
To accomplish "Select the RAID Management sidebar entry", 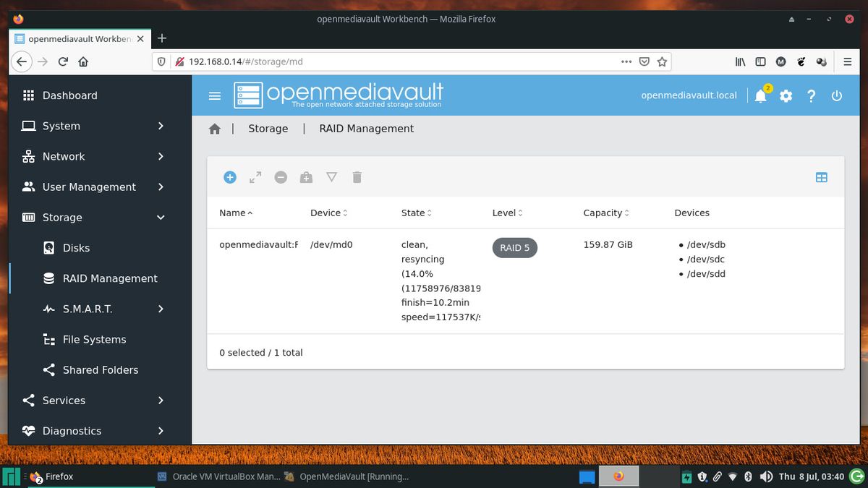I will tap(110, 278).
